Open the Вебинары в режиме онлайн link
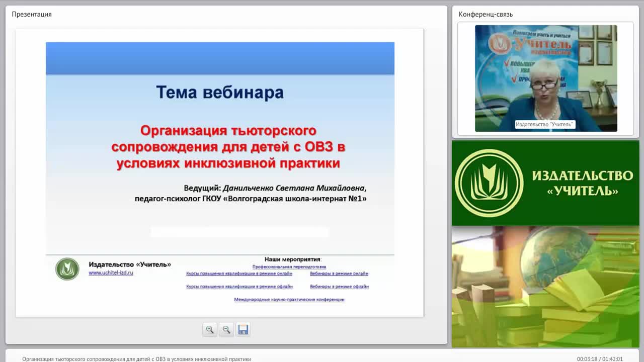 339,274
